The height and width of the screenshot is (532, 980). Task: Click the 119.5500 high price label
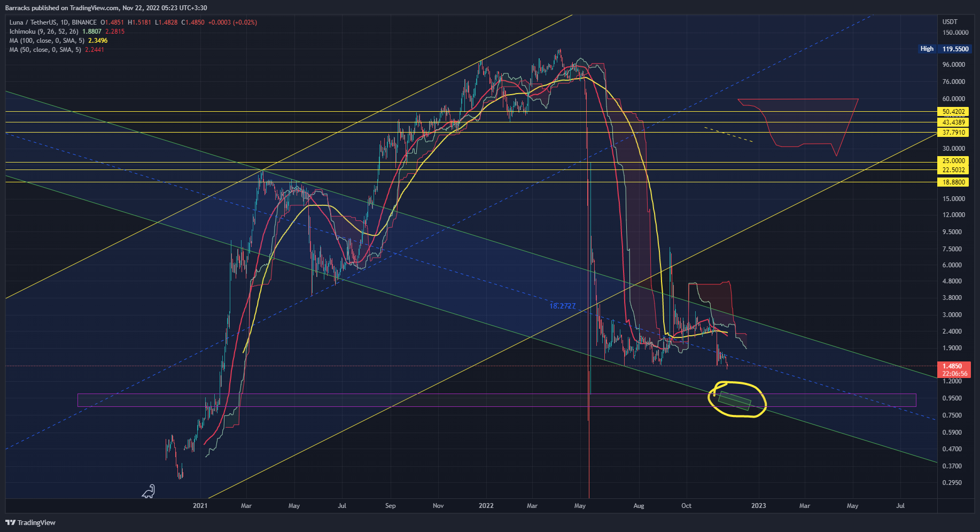(955, 49)
